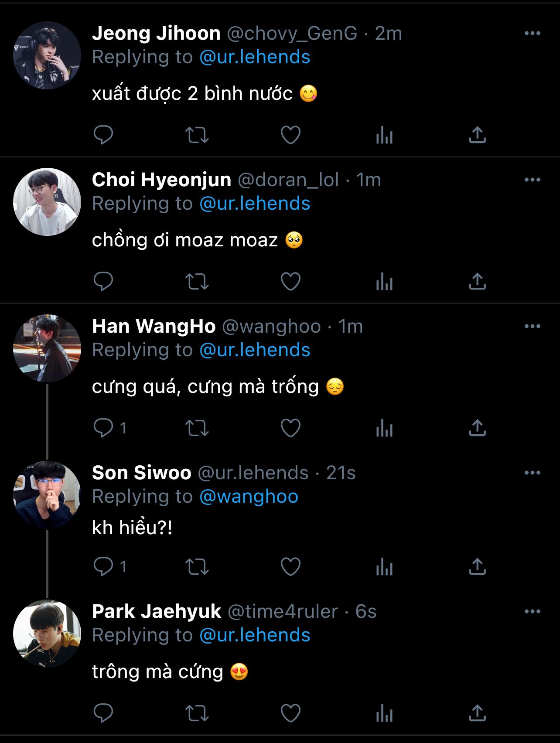Share Park Jaehyuk's tweet
This screenshot has height=743, width=560.
477,713
